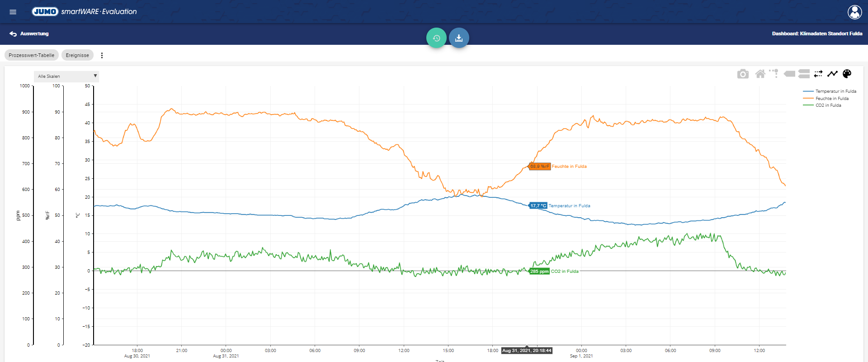Compare data tags on hover icon
The width and height of the screenshot is (868, 362).
pyautogui.click(x=804, y=74)
